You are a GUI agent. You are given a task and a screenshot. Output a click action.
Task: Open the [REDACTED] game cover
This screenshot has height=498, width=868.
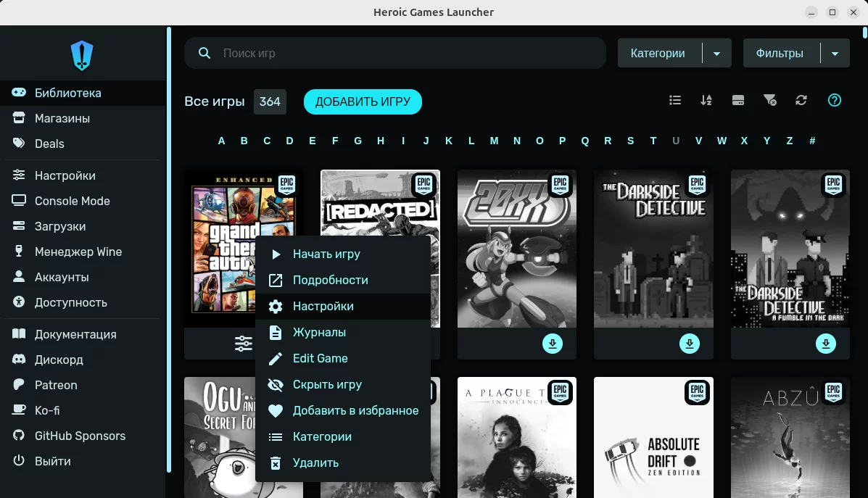point(380,202)
